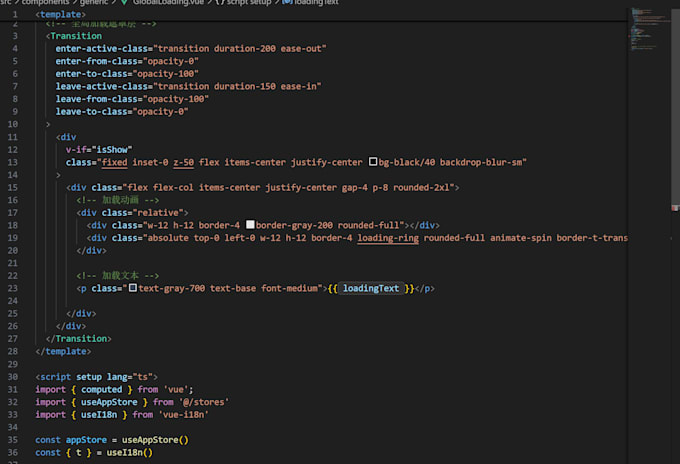Click the underlined "fixed" class
The image size is (680, 464).
click(114, 162)
